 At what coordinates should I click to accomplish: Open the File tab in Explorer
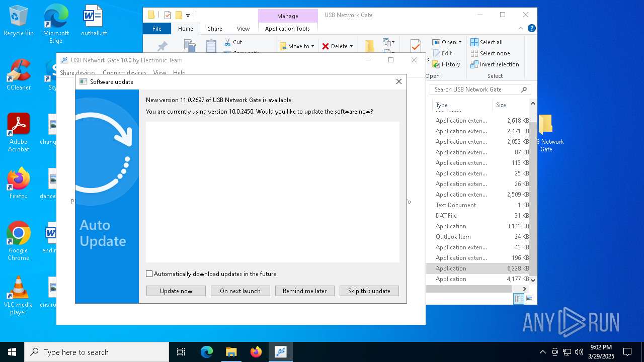157,29
